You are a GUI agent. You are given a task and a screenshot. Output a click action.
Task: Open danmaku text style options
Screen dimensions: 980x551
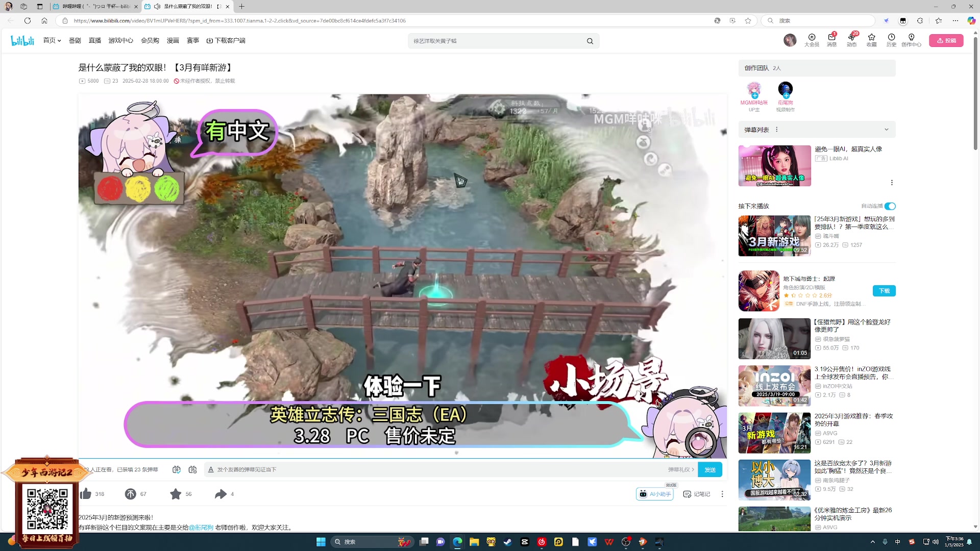tap(211, 469)
